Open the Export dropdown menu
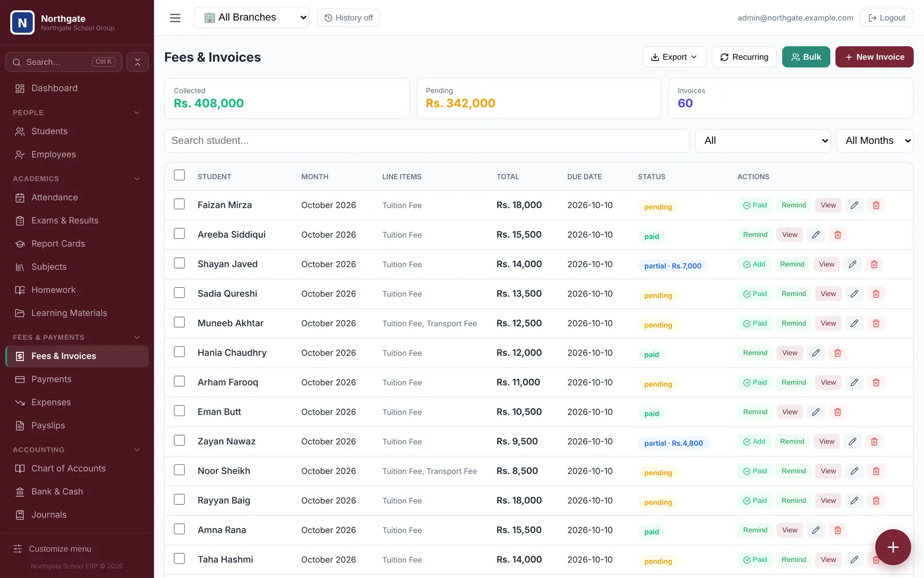Screen dimensions: 924x578 [x=674, y=57]
